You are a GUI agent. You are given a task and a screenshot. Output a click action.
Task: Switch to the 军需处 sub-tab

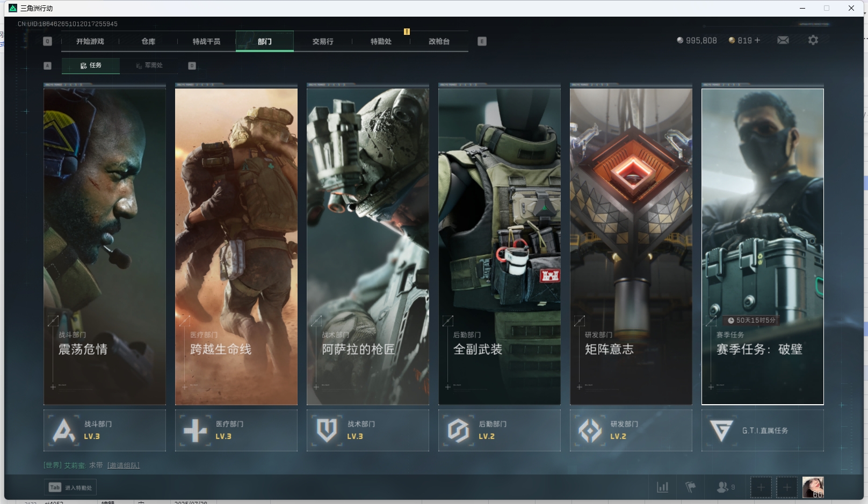click(x=149, y=65)
